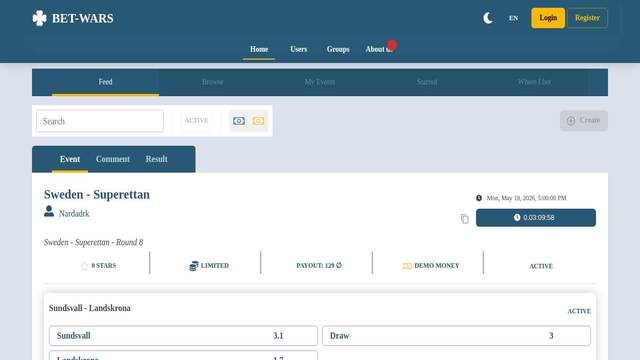This screenshot has width=640, height=360.
Task: Click the Login button
Action: 548,18
